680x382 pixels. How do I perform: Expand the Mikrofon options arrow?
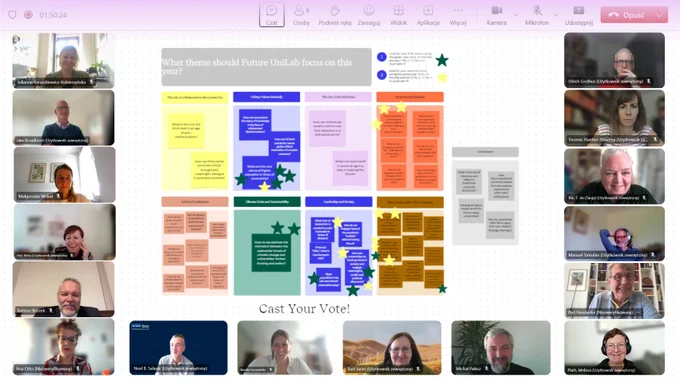[x=556, y=15]
